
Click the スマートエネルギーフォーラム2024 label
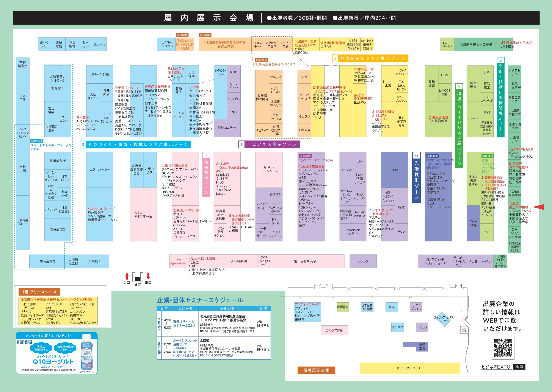pyautogui.click(x=51, y=147)
